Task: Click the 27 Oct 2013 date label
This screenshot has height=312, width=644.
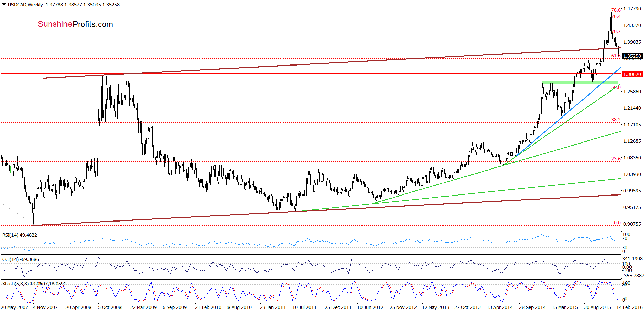Action: click(x=467, y=307)
